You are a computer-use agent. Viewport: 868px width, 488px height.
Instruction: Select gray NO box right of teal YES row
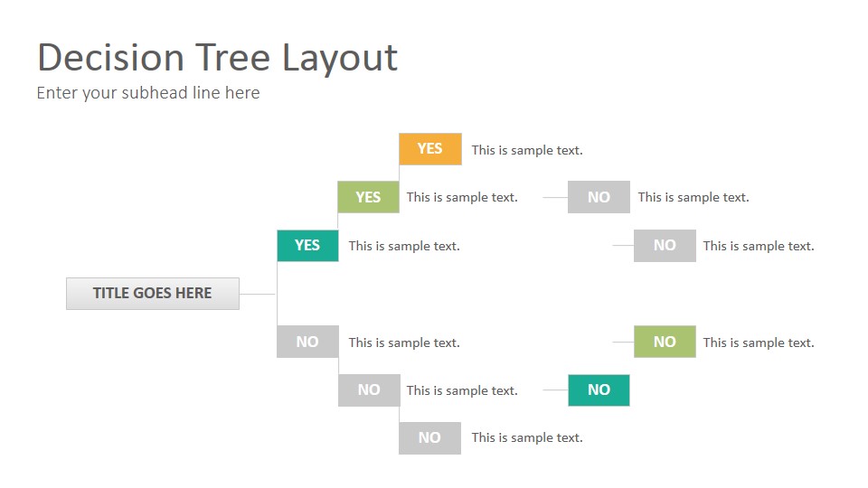(x=665, y=246)
